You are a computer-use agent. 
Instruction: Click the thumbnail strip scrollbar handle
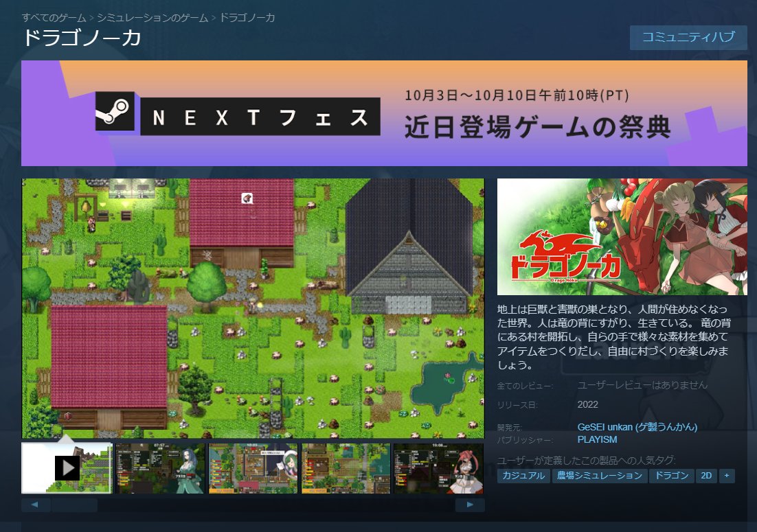coord(74,505)
